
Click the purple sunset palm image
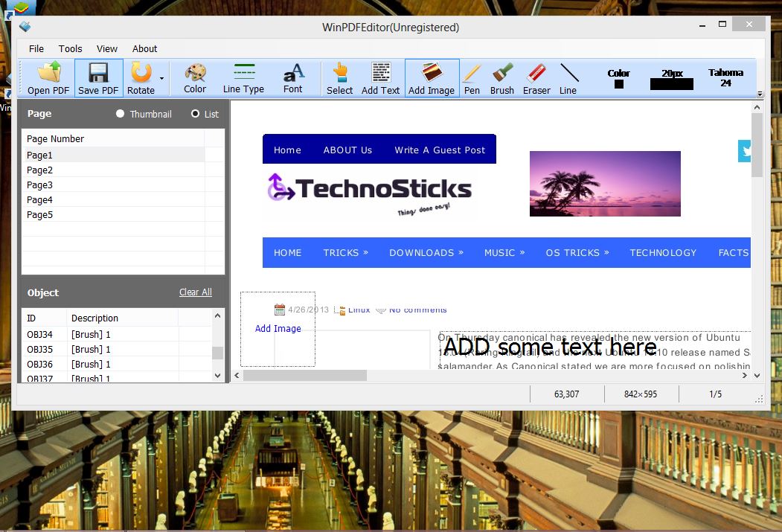coord(605,184)
